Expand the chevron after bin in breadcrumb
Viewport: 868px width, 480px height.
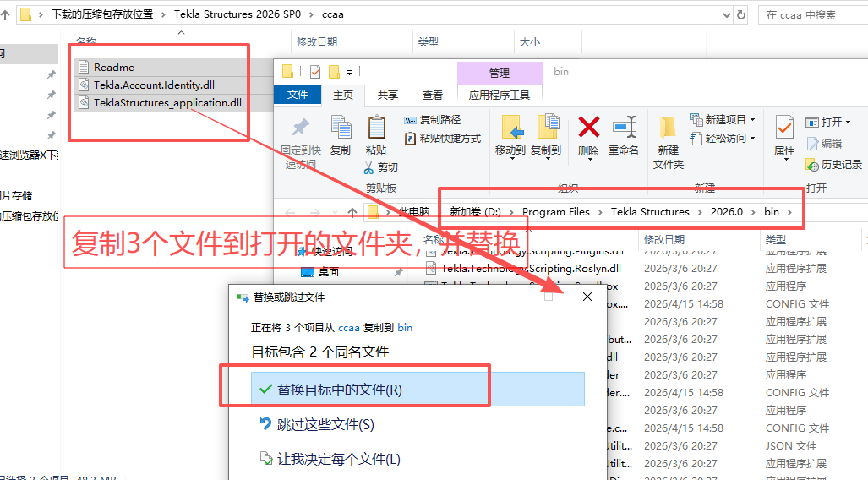[x=789, y=212]
